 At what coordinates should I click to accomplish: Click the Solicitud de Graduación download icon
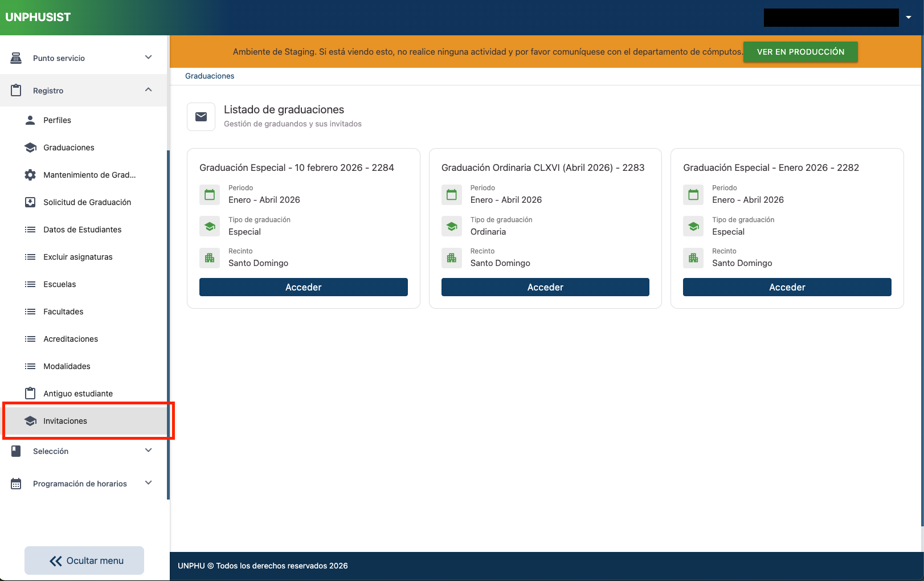tap(30, 202)
